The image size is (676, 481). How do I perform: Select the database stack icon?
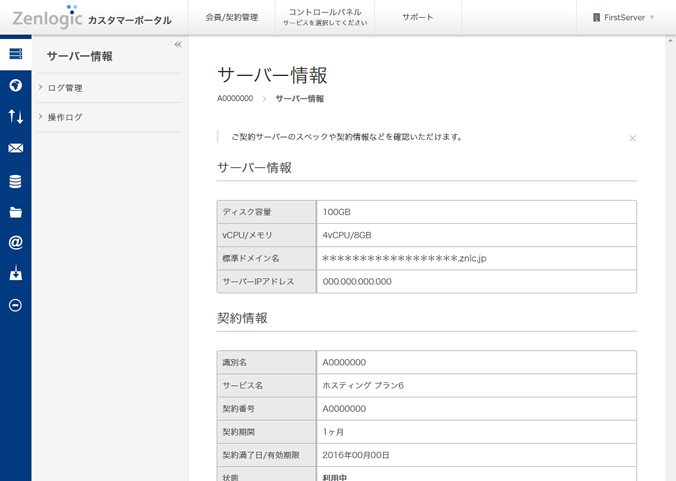tap(15, 181)
